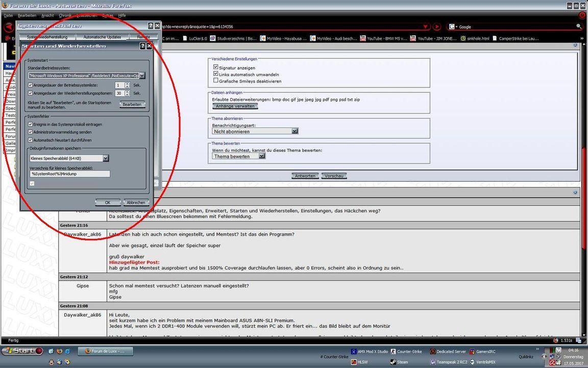Viewport: 588px width, 368px height.
Task: Open the bookmarks toolbar overflow chevron
Action: click(582, 38)
